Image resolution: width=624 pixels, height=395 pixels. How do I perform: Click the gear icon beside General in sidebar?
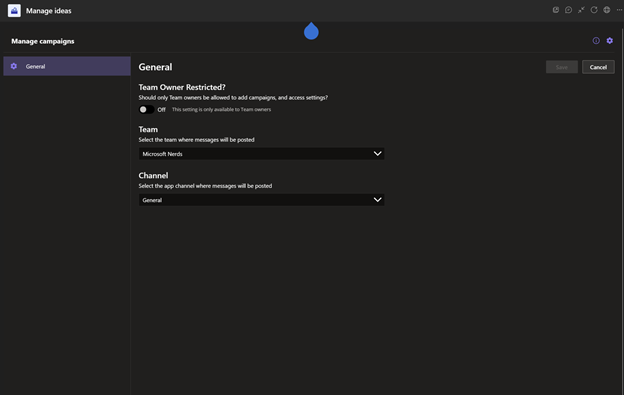[14, 66]
